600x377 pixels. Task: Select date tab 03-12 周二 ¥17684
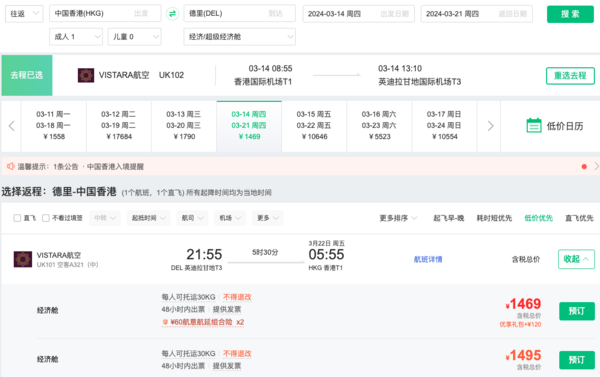119,126
